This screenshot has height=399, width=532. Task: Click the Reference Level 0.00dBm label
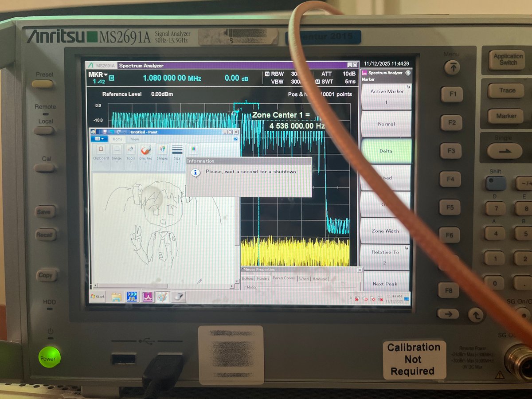pos(137,94)
